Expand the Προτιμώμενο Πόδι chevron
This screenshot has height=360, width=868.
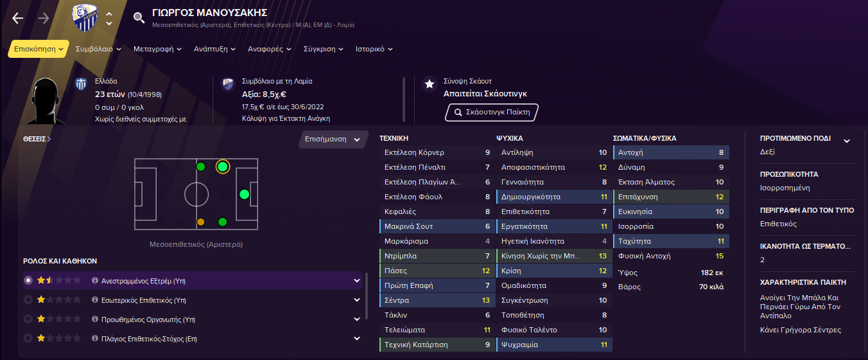[x=846, y=141]
